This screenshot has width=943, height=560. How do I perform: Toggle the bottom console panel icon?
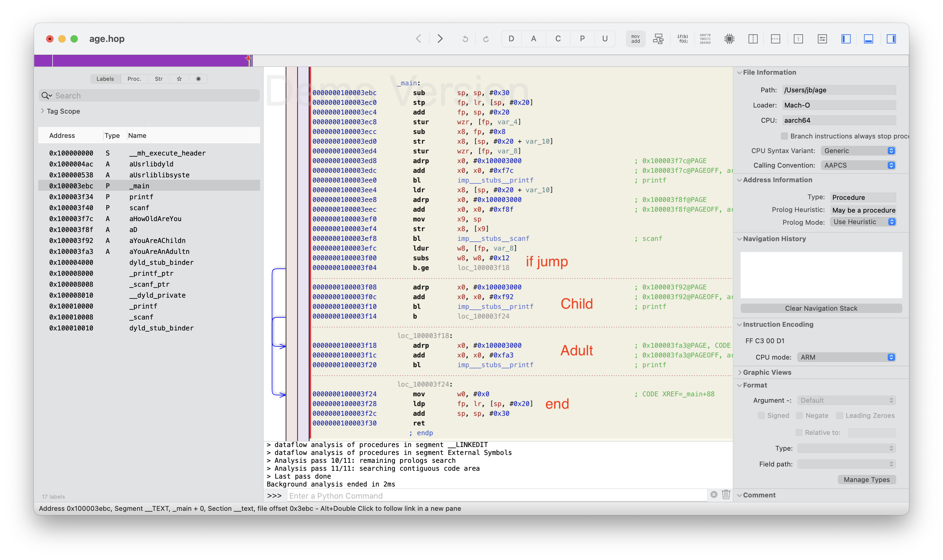tap(868, 39)
